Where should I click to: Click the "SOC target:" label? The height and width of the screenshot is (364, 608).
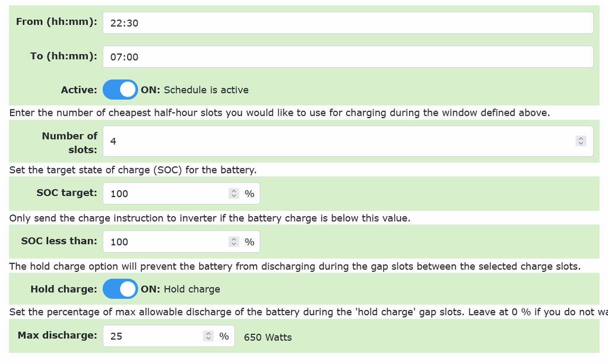(66, 193)
